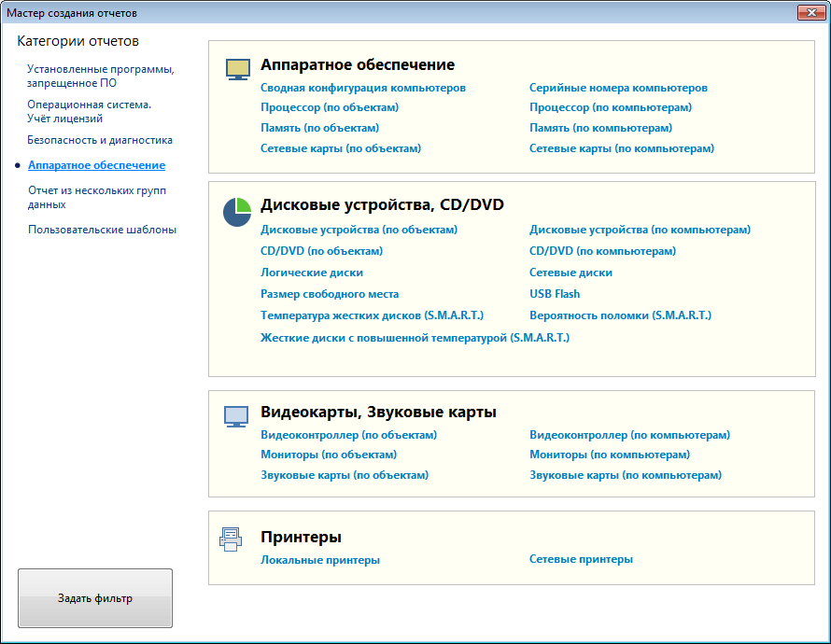This screenshot has height=644, width=831.
Task: Select the Аппаратное обеспечение sidebar category
Action: click(x=96, y=165)
